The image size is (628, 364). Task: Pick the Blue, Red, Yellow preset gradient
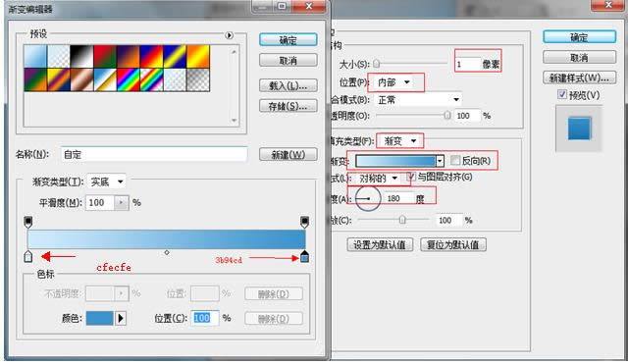point(151,57)
